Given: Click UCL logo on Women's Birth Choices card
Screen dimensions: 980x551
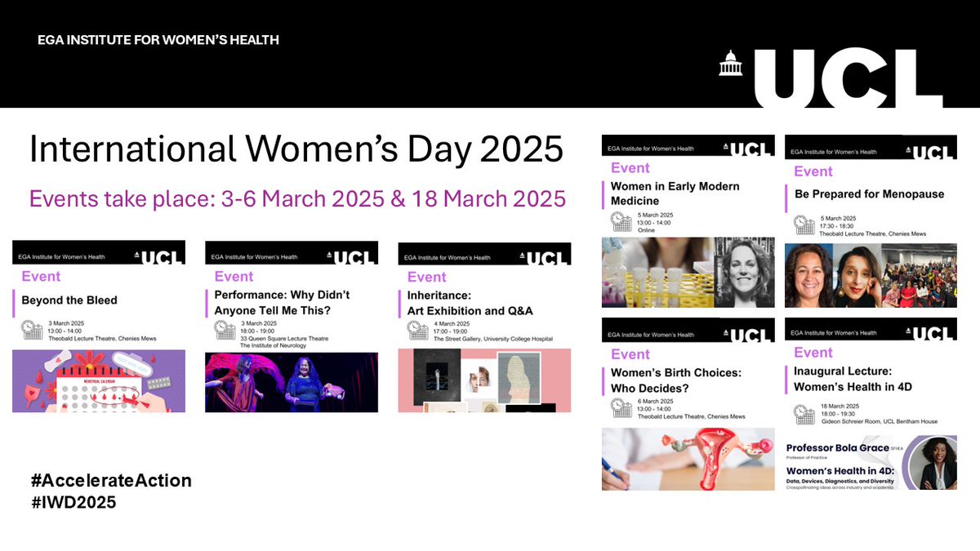Looking at the screenshot, I should [748, 335].
